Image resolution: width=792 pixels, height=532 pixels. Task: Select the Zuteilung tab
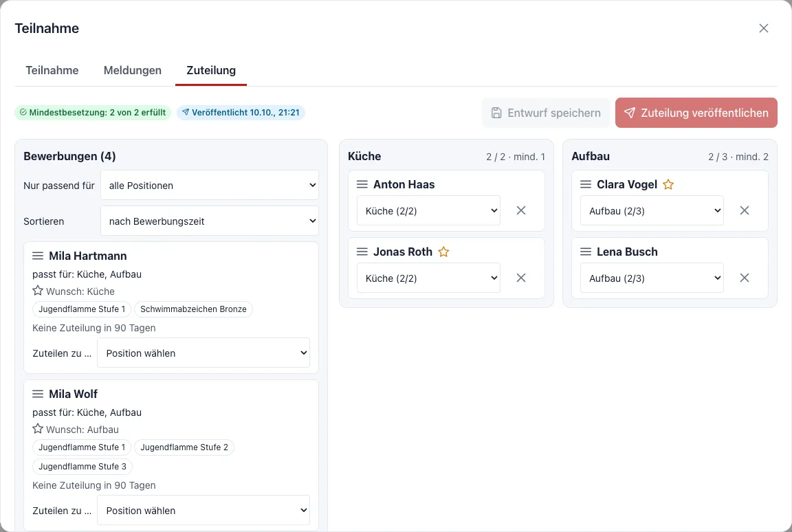[x=211, y=70]
